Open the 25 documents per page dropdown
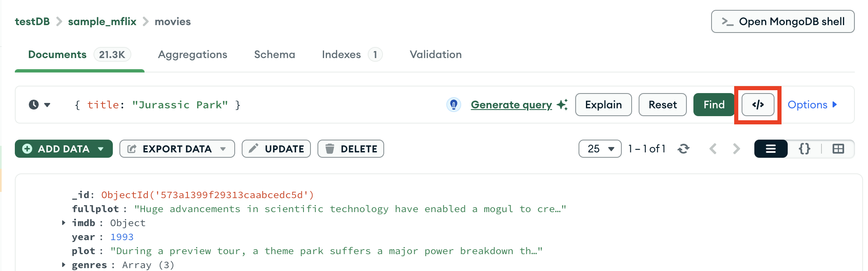Viewport: 868px width, 271px height. click(600, 149)
